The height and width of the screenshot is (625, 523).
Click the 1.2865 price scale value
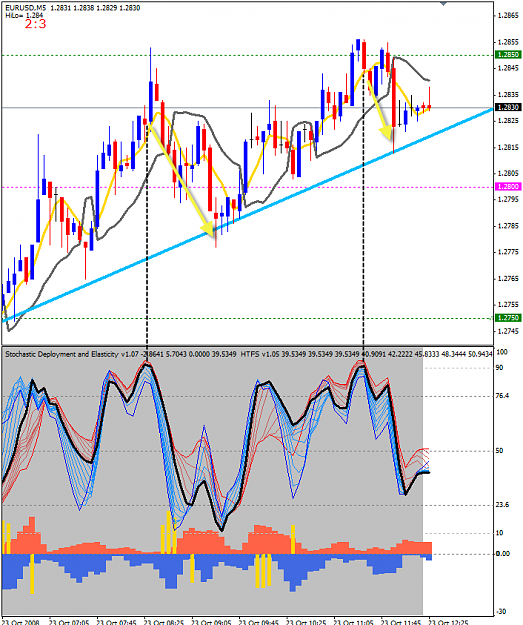tap(509, 16)
